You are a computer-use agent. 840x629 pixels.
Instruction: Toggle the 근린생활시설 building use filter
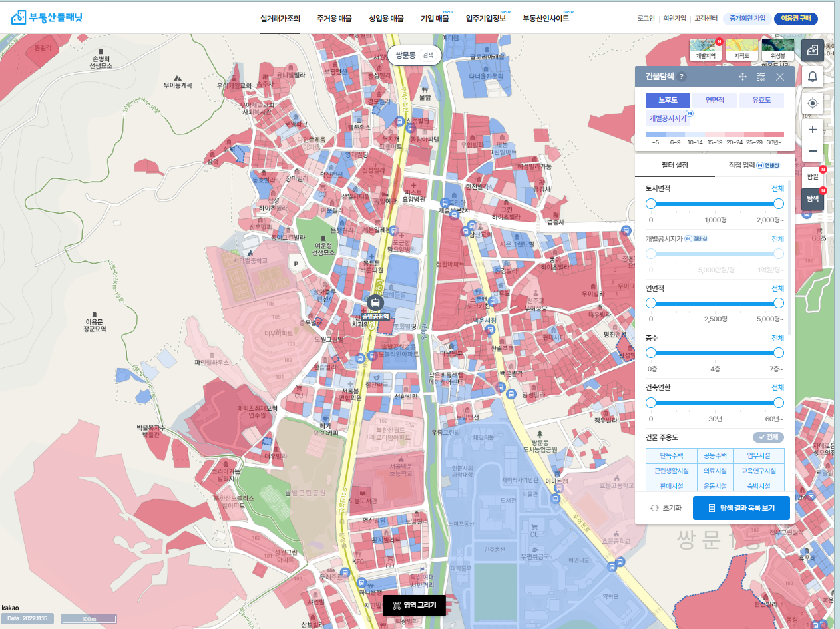coord(672,471)
